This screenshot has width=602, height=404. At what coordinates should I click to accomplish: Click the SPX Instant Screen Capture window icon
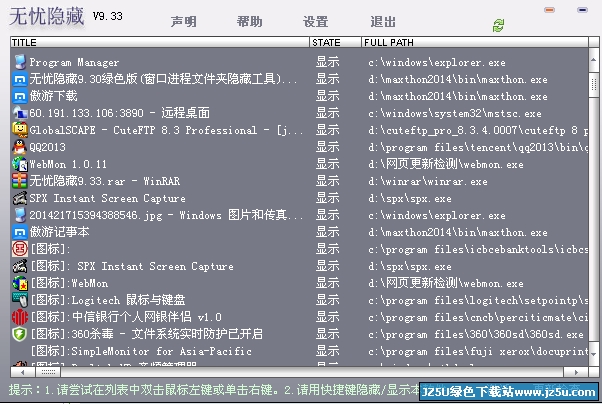(20, 198)
